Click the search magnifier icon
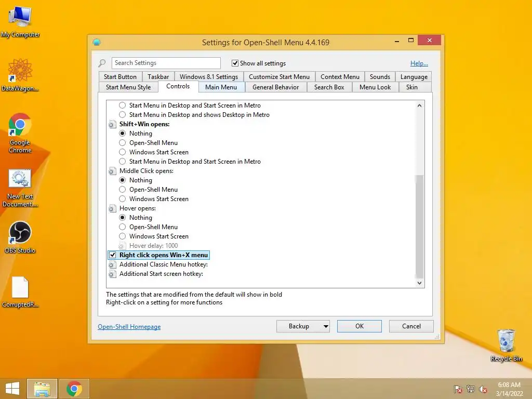This screenshot has height=399, width=532. (x=102, y=63)
